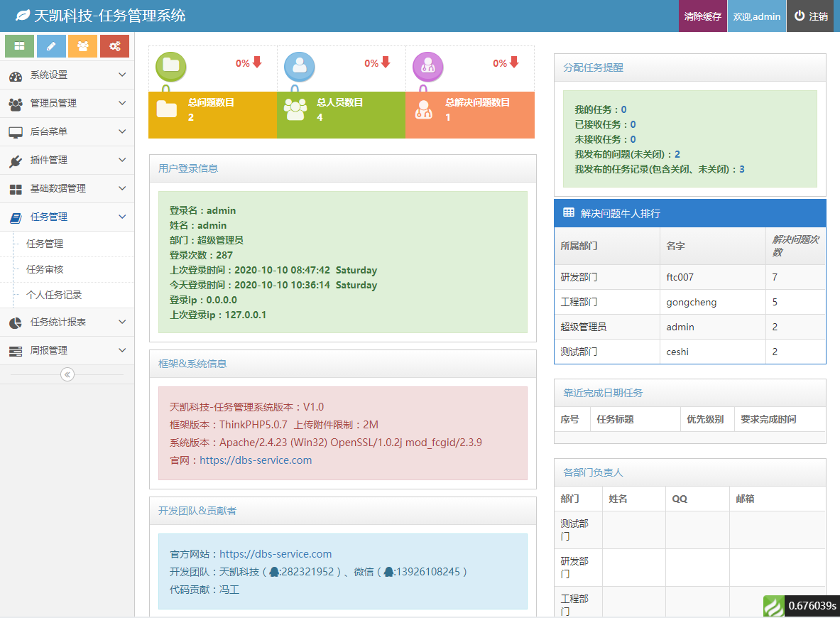Click the ceshi name cell
840x618 pixels.
(x=712, y=352)
